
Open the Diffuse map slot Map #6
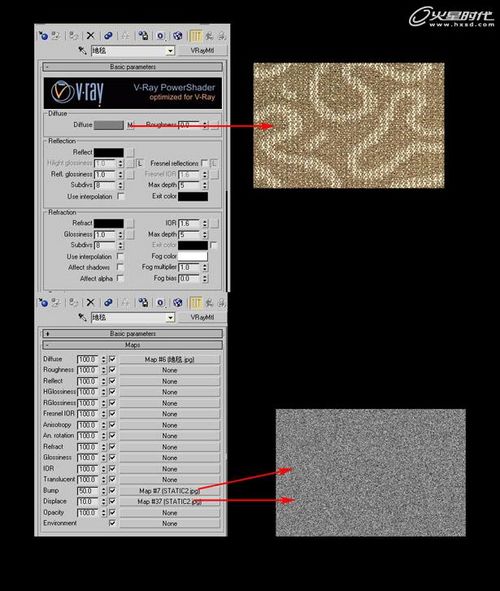(170, 359)
